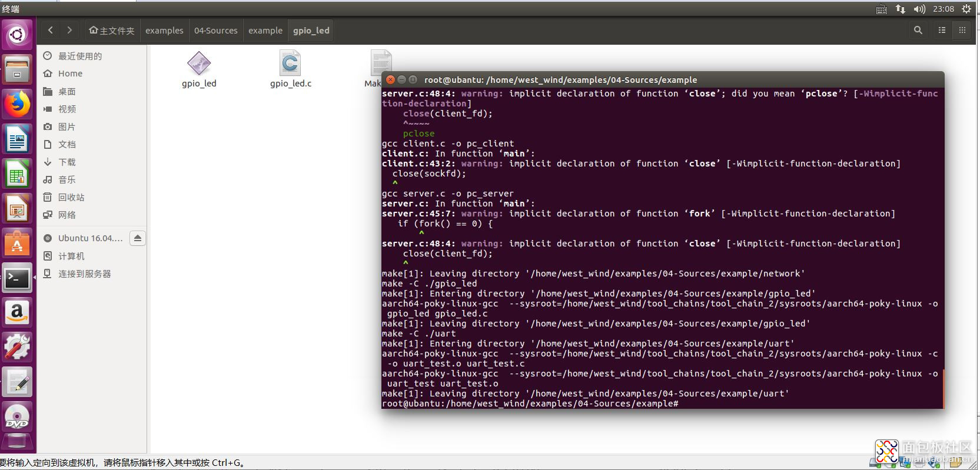Open Ubuntu 16.04 volume in sidebar
This screenshot has height=470, width=980.
tap(83, 238)
